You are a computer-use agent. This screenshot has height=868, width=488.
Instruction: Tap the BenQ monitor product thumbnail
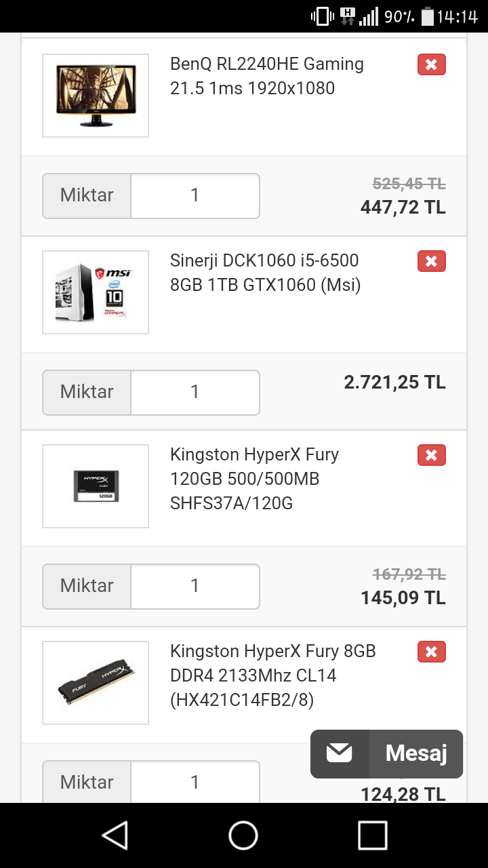[x=96, y=96]
